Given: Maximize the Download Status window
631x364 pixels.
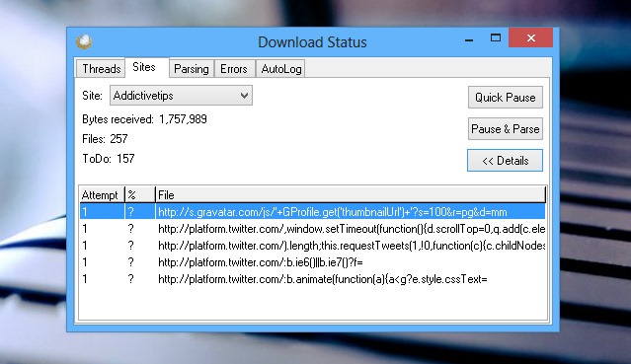Looking at the screenshot, I should click(496, 38).
